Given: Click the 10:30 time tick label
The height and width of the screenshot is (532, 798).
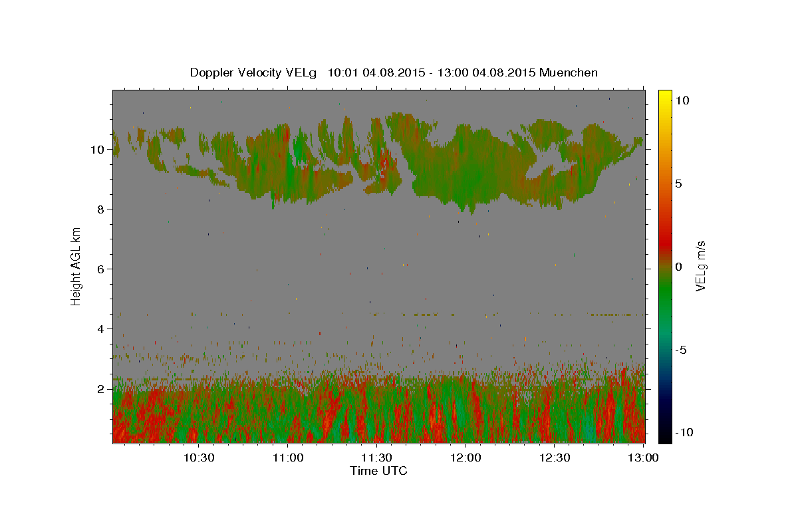Looking at the screenshot, I should [199, 458].
